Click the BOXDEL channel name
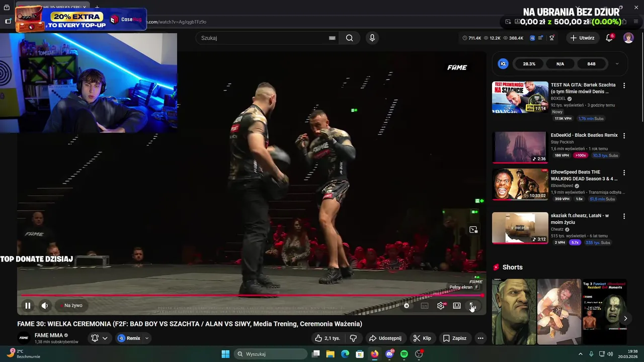644x362 pixels. [558, 99]
